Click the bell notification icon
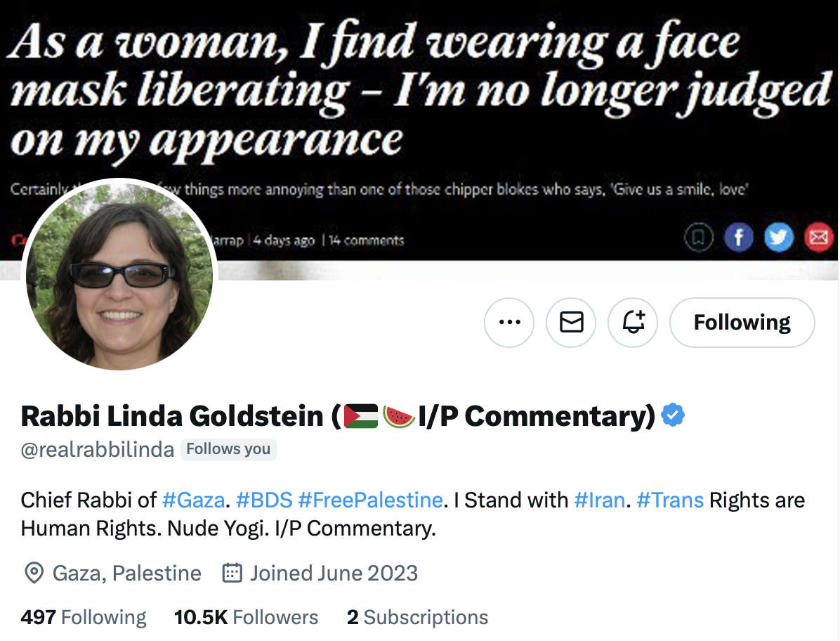 coord(633,323)
